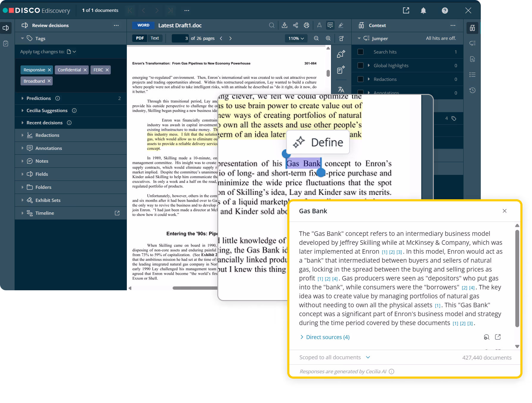Expand Direct sources (4)
This screenshot has width=532, height=403.
point(324,337)
